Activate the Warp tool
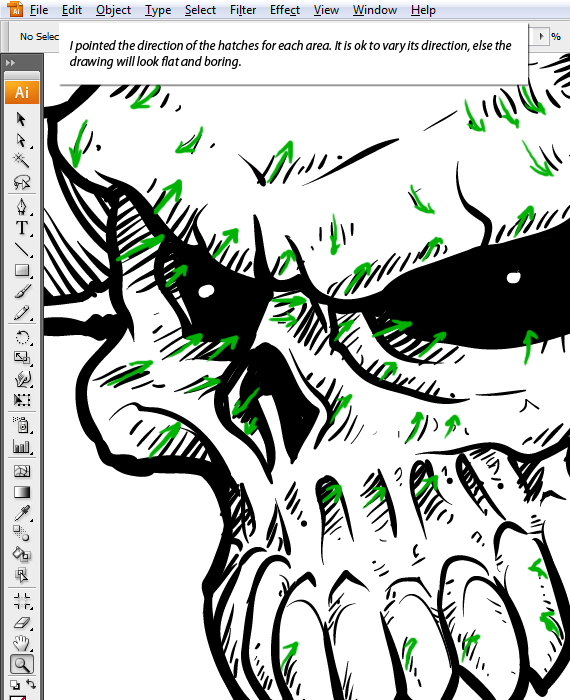Image resolution: width=570 pixels, height=700 pixels. [x=21, y=379]
